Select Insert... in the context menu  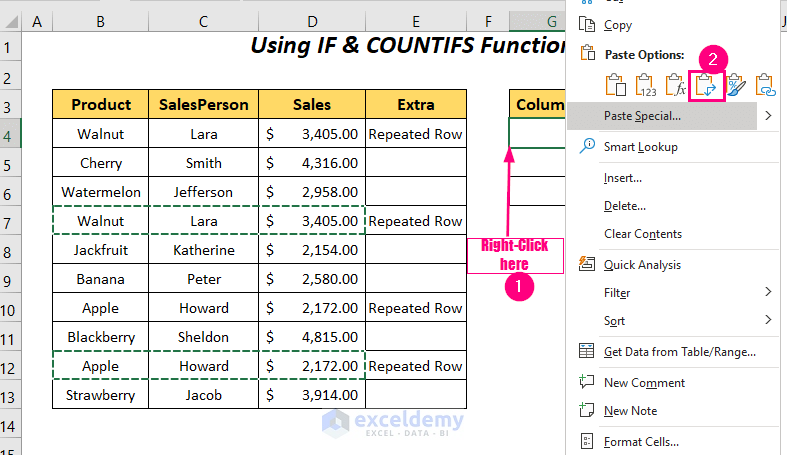[x=623, y=178]
